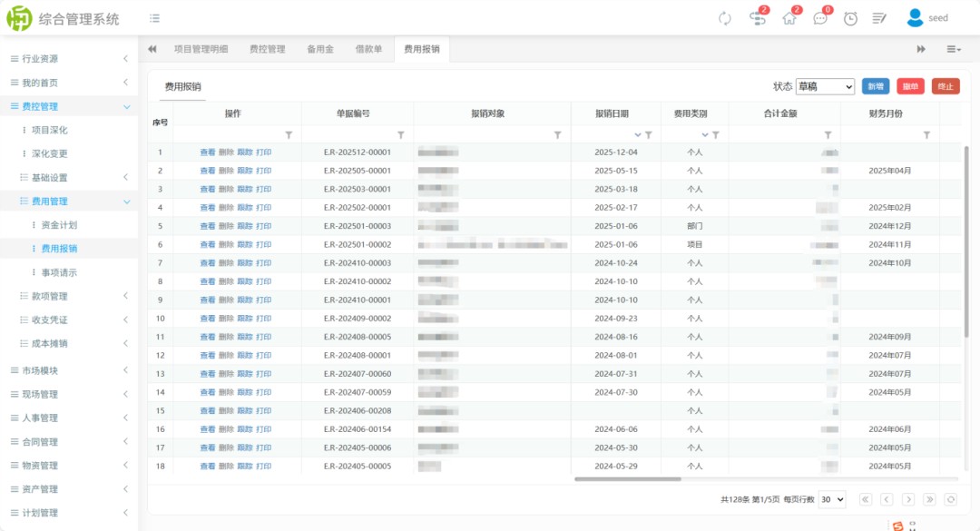Go to the next page arrow
980x531 pixels.
coord(907,499)
